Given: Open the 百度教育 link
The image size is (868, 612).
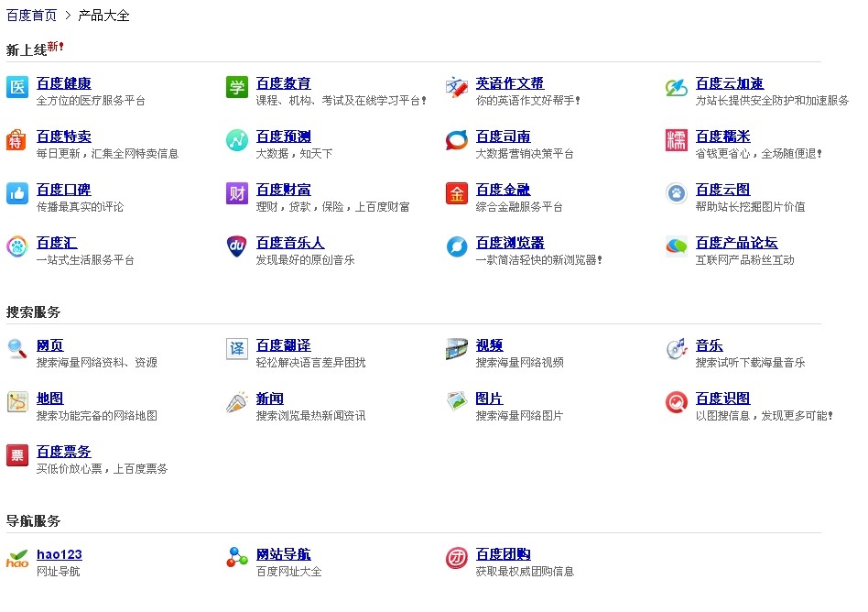Looking at the screenshot, I should pyautogui.click(x=284, y=83).
